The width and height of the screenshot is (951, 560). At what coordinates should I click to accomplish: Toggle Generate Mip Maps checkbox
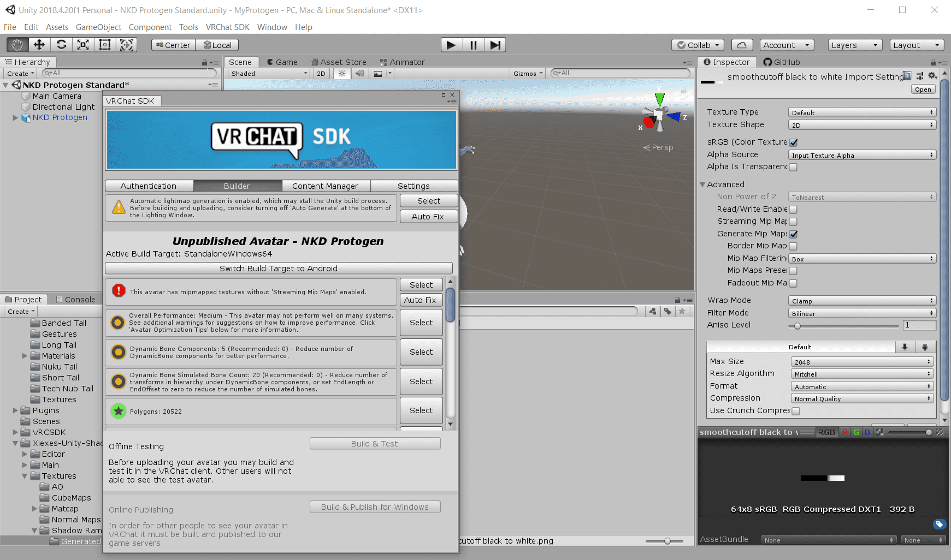[793, 234]
